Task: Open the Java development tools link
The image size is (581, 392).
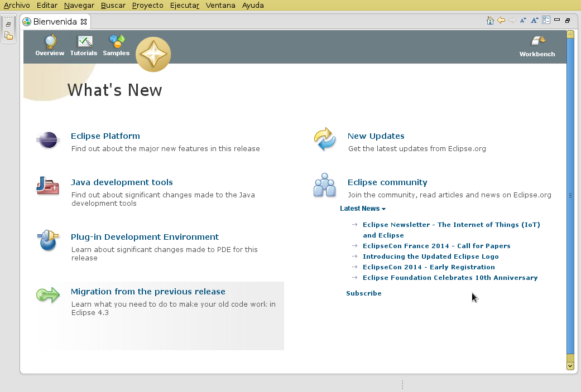Action: [122, 182]
